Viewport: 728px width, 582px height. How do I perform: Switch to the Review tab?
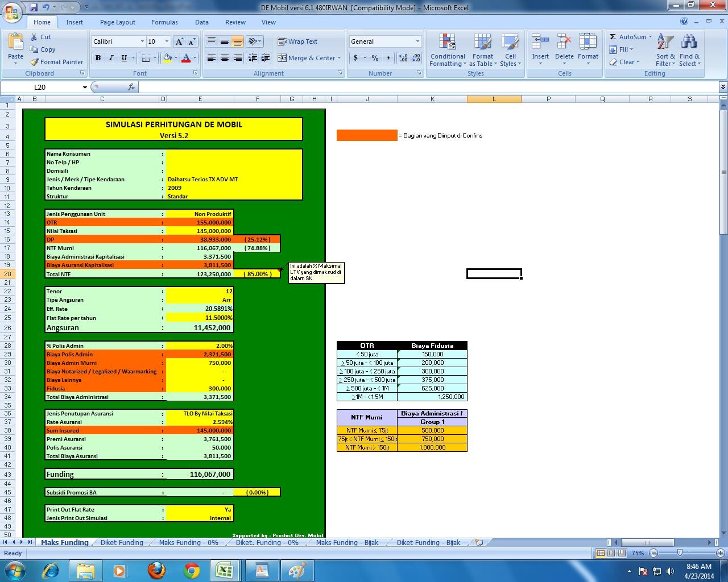click(235, 22)
